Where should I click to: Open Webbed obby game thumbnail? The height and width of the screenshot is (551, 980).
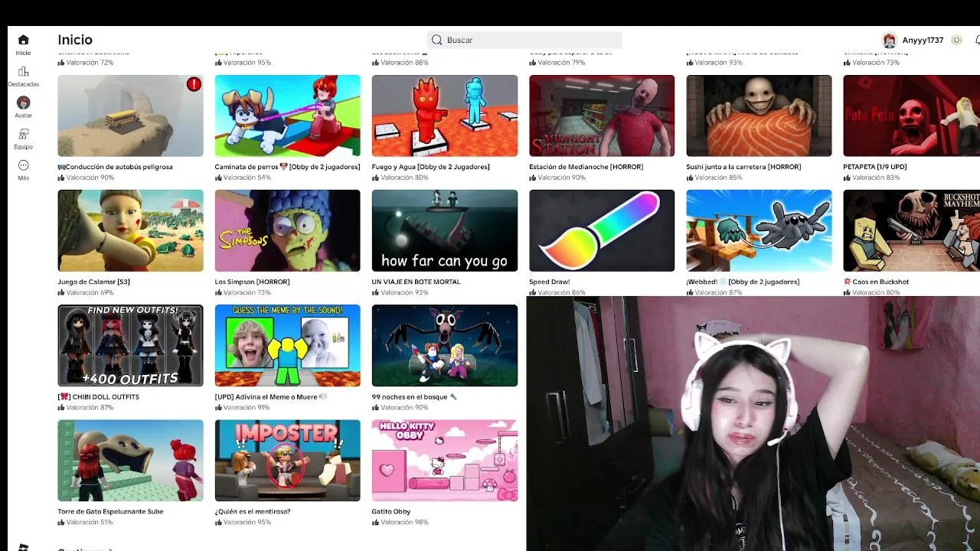[x=759, y=230]
